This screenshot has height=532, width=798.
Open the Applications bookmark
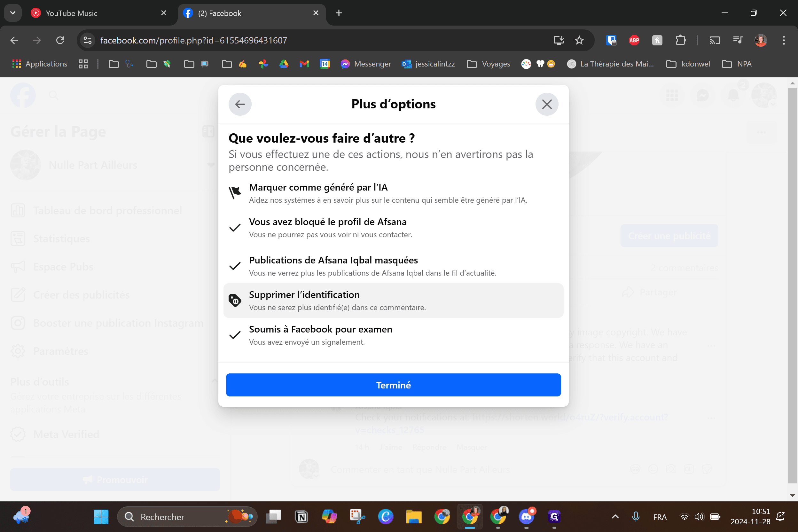tap(40, 64)
